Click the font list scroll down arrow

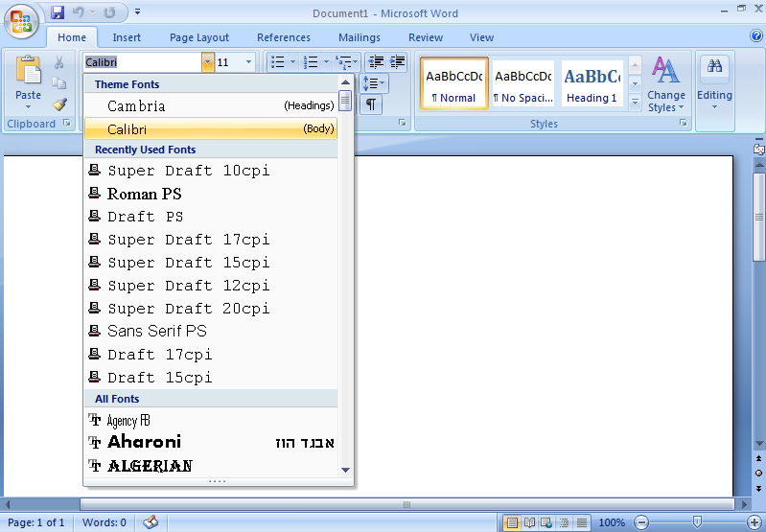pyautogui.click(x=345, y=470)
